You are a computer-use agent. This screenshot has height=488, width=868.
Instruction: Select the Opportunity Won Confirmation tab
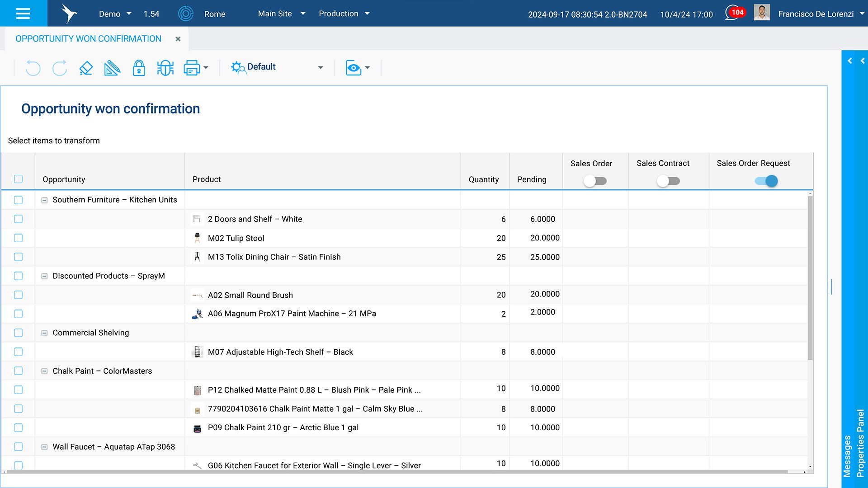click(x=89, y=39)
